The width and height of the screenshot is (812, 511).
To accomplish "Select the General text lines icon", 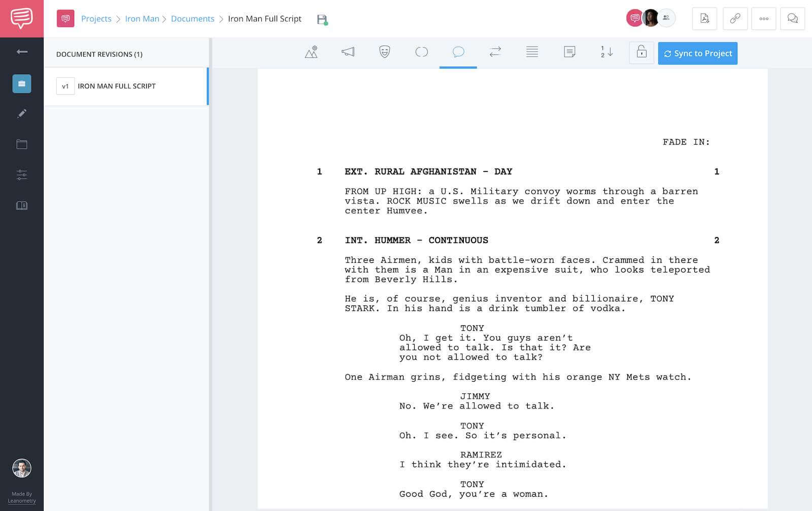I will point(532,52).
